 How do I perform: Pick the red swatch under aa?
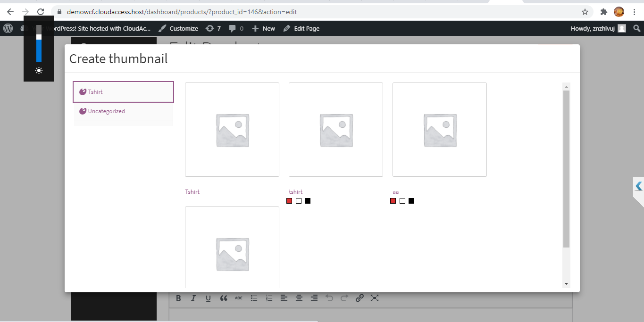[x=393, y=201]
